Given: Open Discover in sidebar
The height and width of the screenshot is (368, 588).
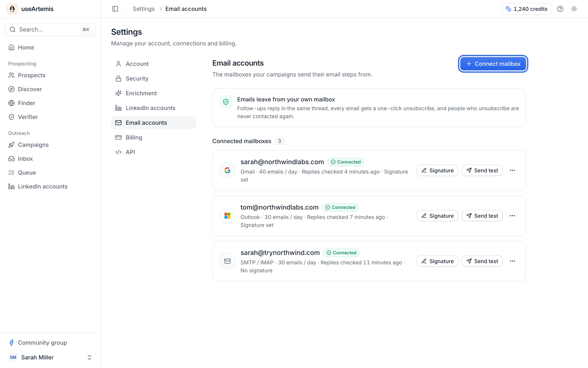Looking at the screenshot, I should (50, 89).
